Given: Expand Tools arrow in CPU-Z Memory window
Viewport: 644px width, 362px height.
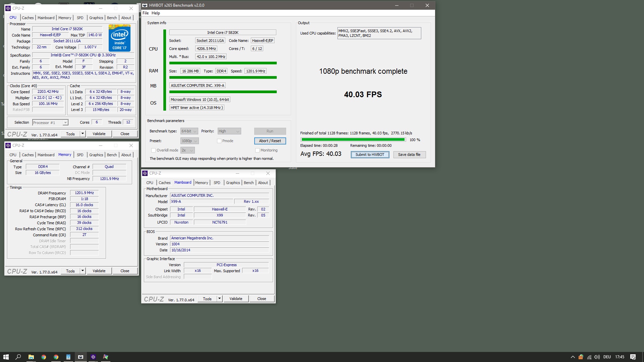Looking at the screenshot, I should [x=83, y=271].
